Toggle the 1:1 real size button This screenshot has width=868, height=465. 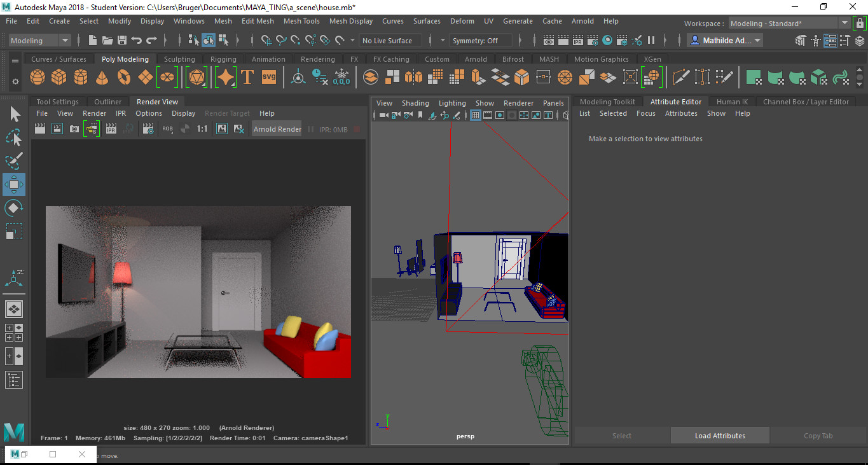pyautogui.click(x=202, y=129)
